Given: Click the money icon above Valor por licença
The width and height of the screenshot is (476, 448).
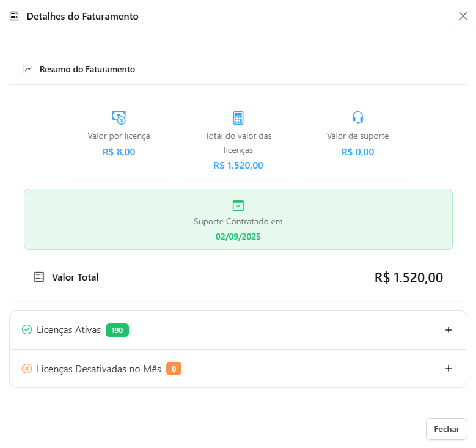Looking at the screenshot, I should [119, 117].
